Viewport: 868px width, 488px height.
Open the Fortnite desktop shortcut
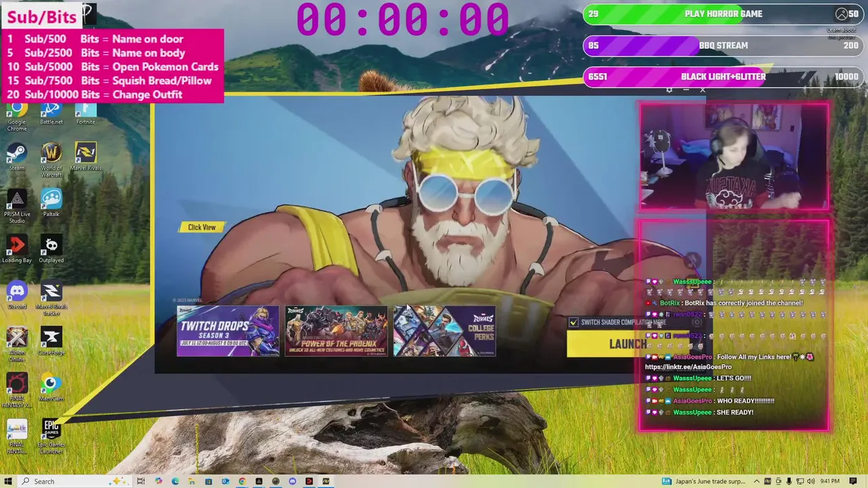point(85,114)
